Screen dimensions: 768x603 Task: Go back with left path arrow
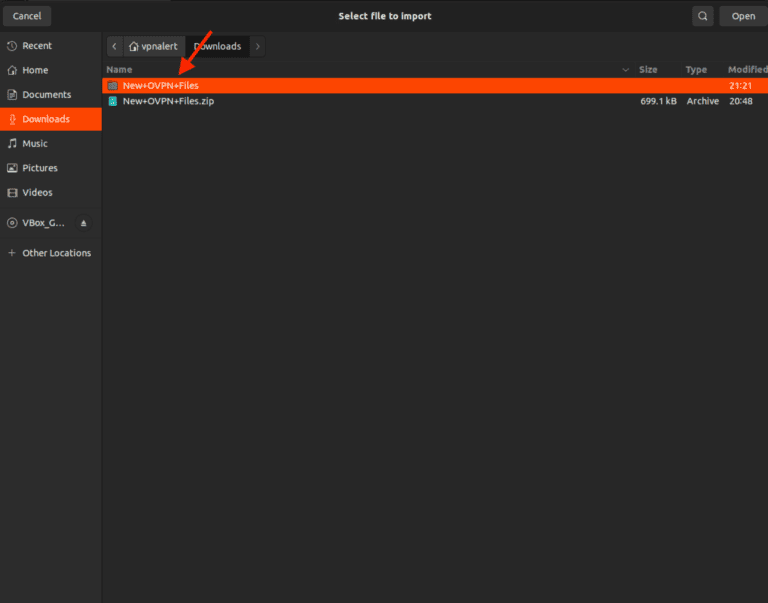coord(114,47)
